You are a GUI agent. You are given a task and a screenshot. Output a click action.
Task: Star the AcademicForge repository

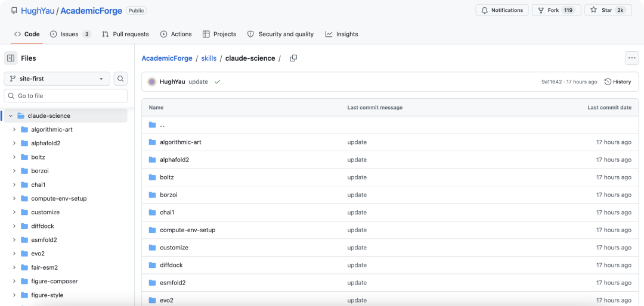pos(608,10)
